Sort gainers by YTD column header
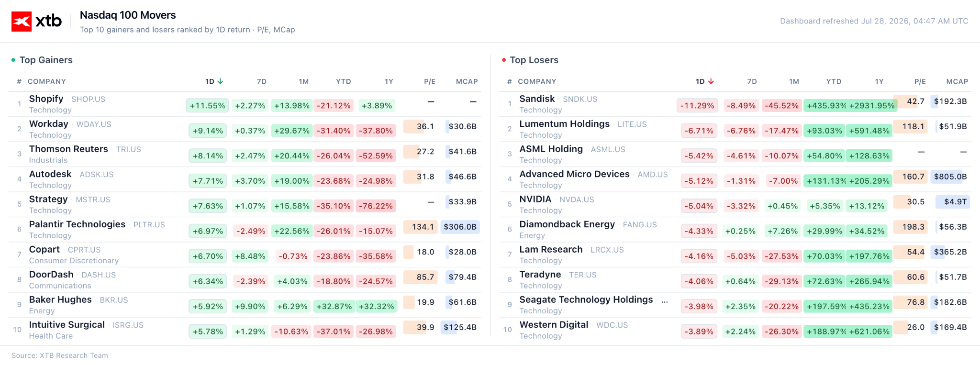Viewport: 980px width, 365px height. click(343, 81)
